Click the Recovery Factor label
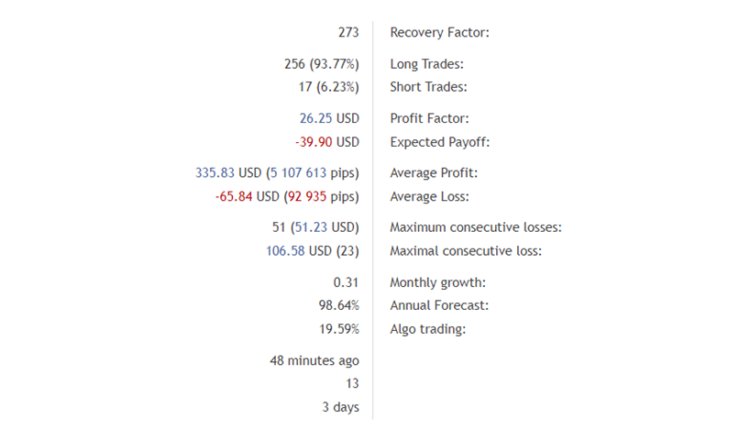 439,33
